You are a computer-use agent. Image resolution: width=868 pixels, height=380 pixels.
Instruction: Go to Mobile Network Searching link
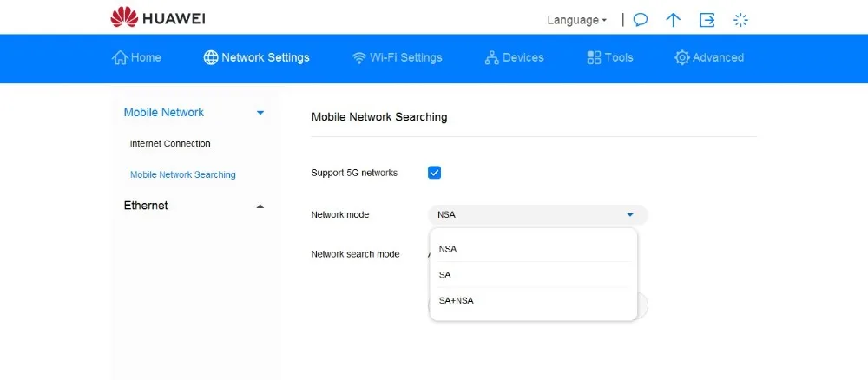pyautogui.click(x=183, y=175)
